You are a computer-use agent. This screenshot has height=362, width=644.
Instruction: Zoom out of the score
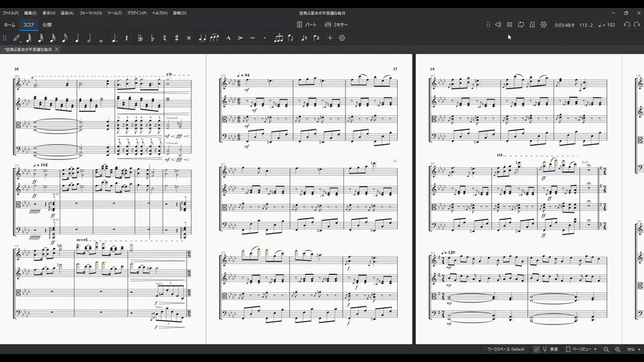pos(606,349)
